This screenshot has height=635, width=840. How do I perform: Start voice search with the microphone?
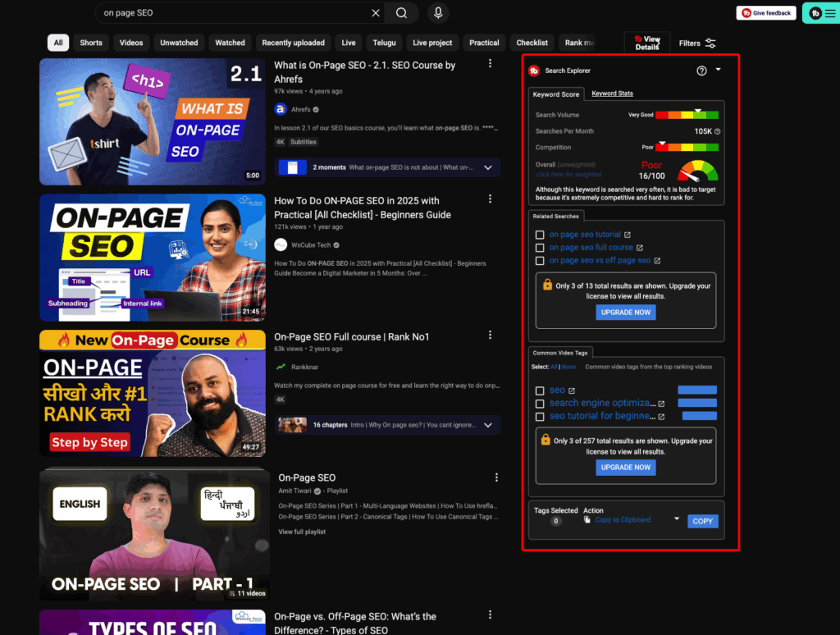438,13
